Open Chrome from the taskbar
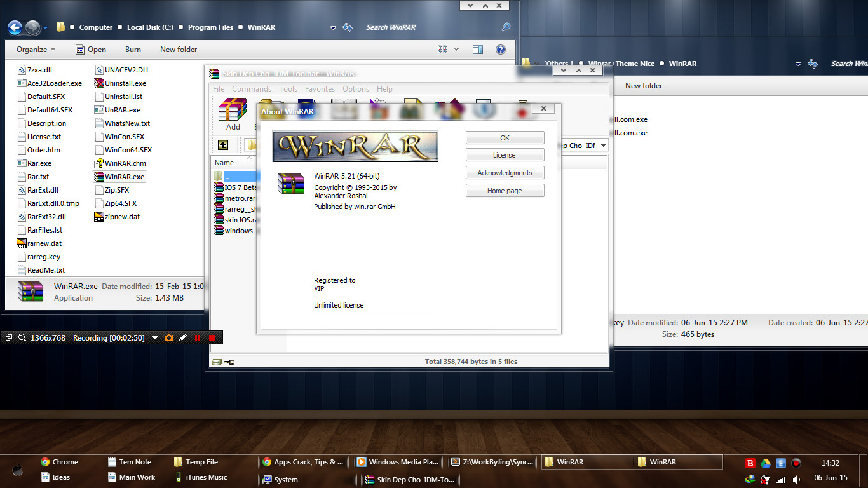 (59, 462)
